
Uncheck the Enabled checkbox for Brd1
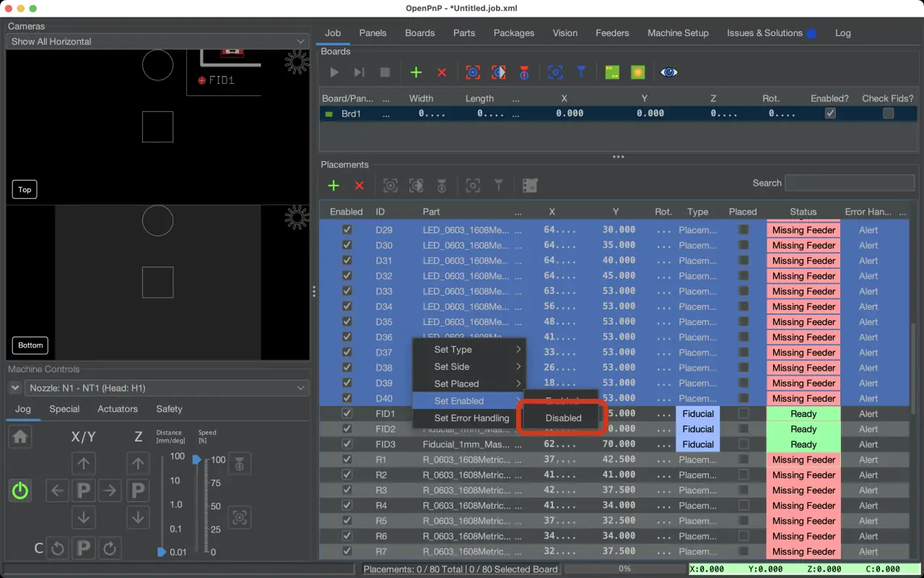pyautogui.click(x=830, y=113)
